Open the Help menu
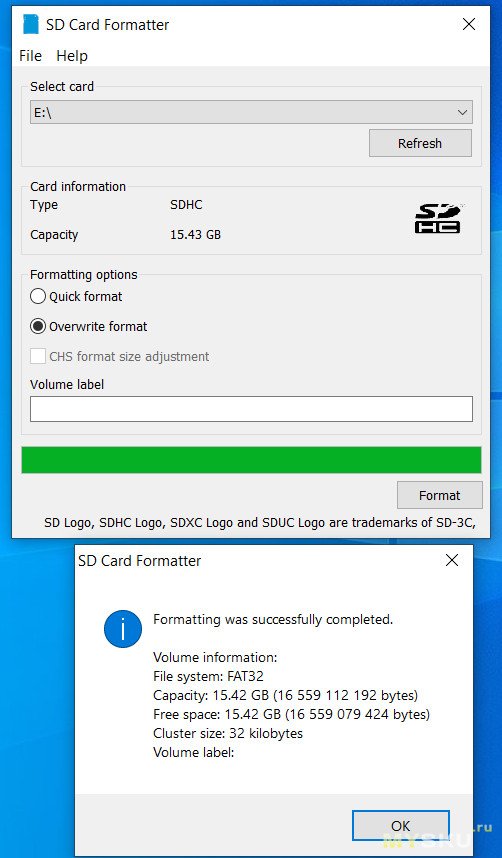Image resolution: width=502 pixels, height=858 pixels. coord(72,56)
